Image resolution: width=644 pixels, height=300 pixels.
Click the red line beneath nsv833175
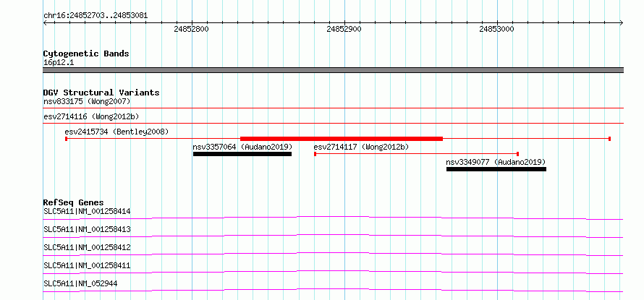[333, 108]
